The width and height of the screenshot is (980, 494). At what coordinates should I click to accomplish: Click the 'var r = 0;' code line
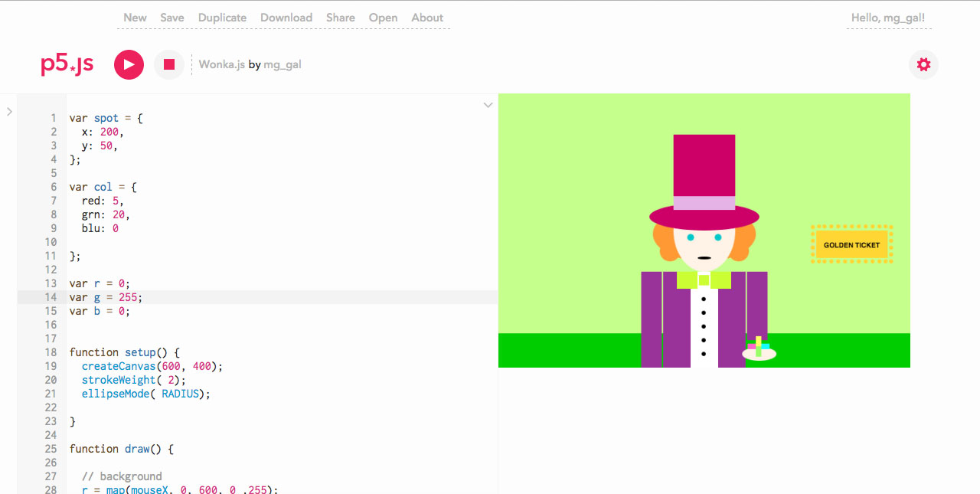click(100, 283)
